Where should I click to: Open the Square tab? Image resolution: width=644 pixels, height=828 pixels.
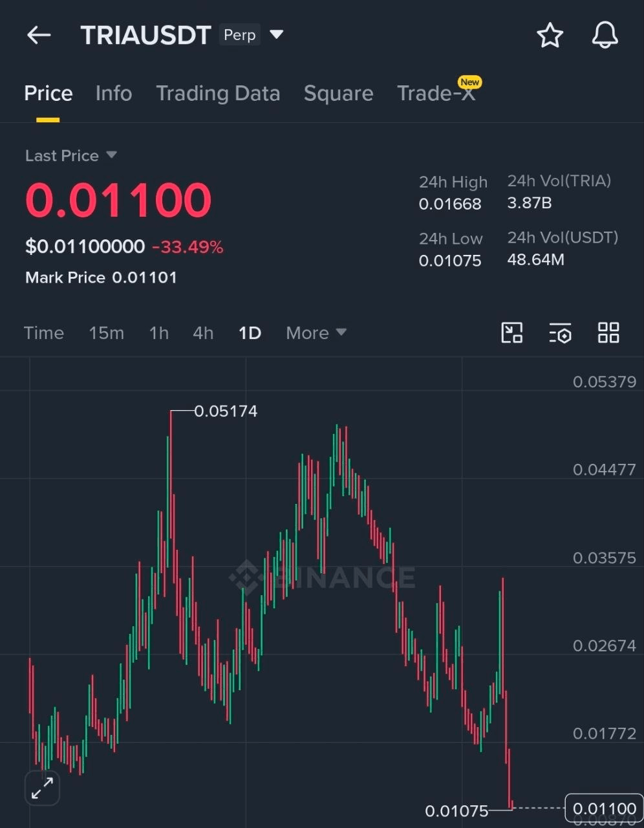coord(338,93)
